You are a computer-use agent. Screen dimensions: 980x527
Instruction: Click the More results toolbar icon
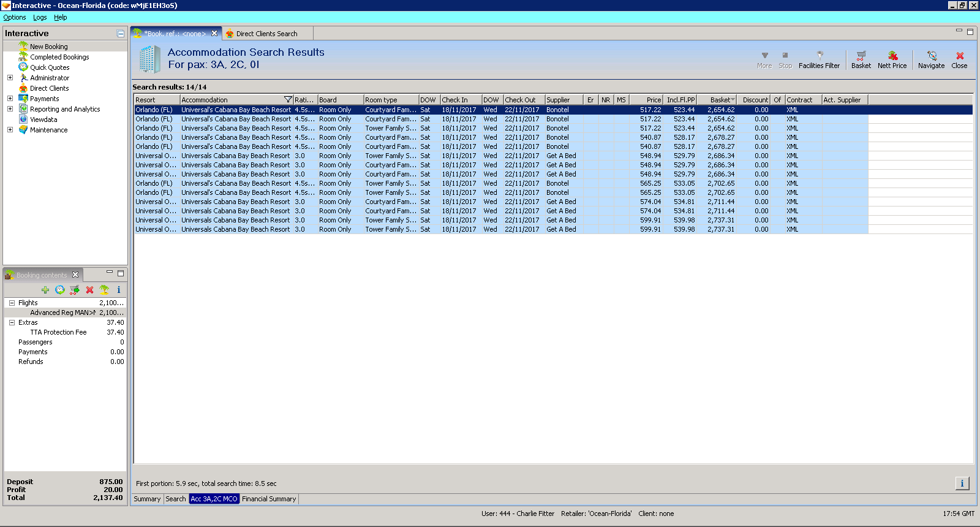pos(764,55)
